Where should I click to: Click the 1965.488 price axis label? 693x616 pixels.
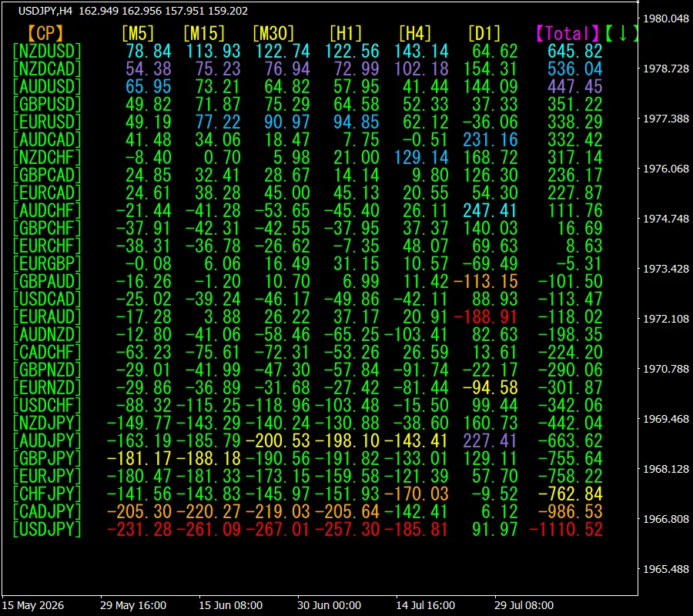[x=666, y=569]
